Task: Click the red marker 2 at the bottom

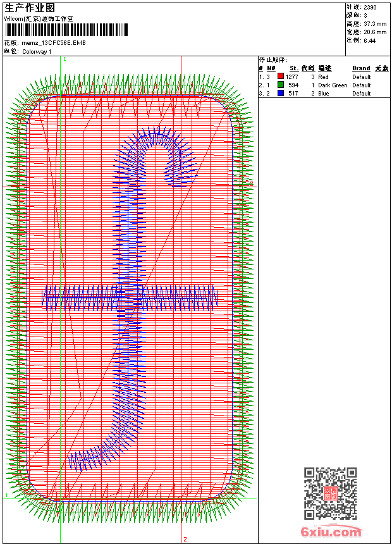Action: (185, 539)
